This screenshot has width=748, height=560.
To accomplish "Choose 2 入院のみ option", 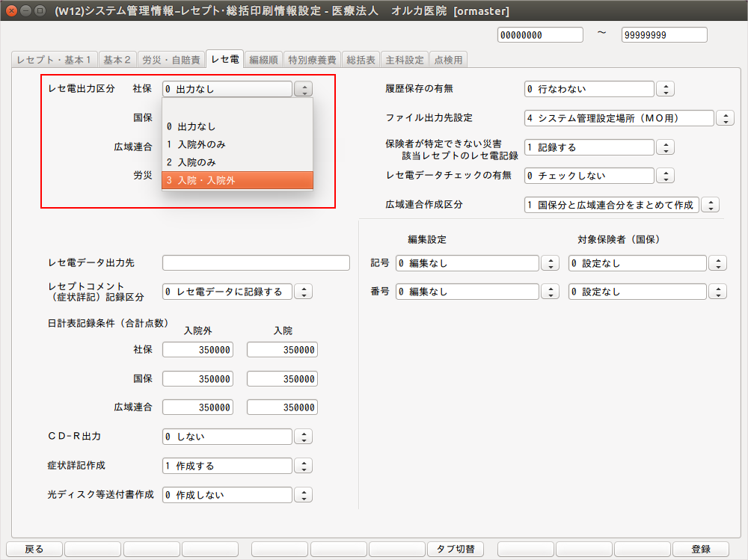I will 238,163.
